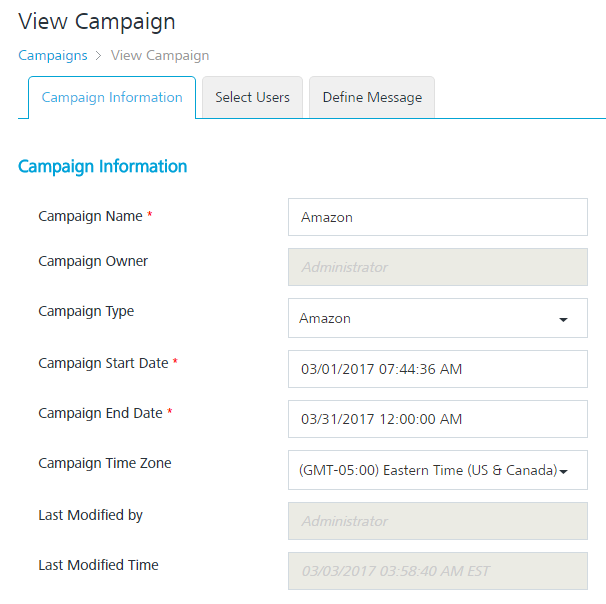
Task: Go to the Define Message tab
Action: [x=372, y=98]
